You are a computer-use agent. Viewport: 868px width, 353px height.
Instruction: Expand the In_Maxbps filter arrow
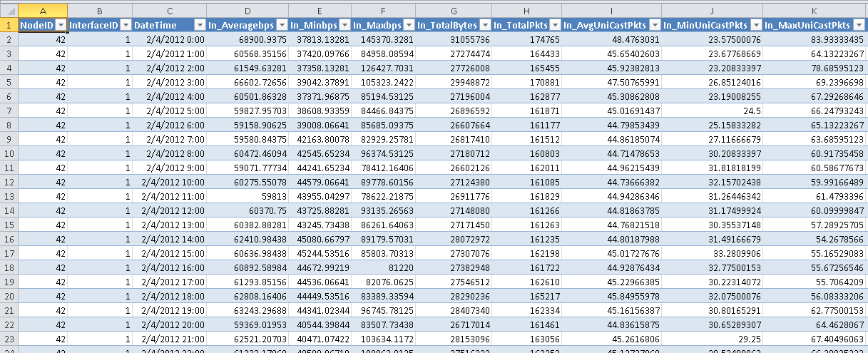[408, 25]
